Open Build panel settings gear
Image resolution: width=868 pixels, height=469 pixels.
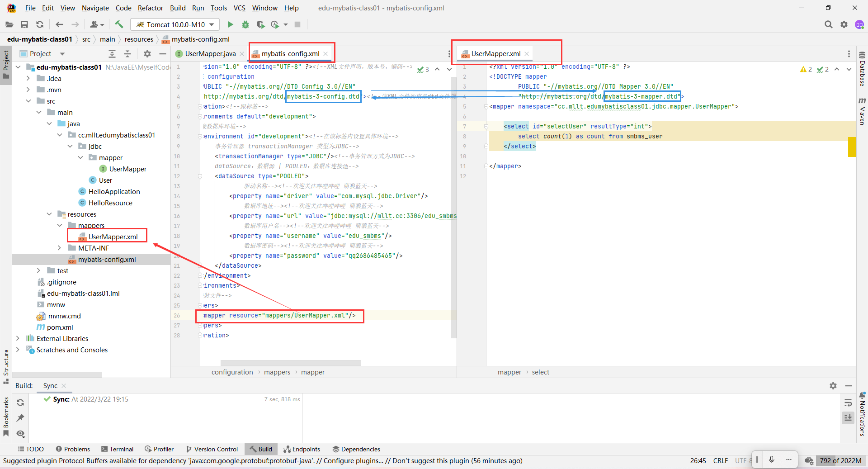point(833,386)
